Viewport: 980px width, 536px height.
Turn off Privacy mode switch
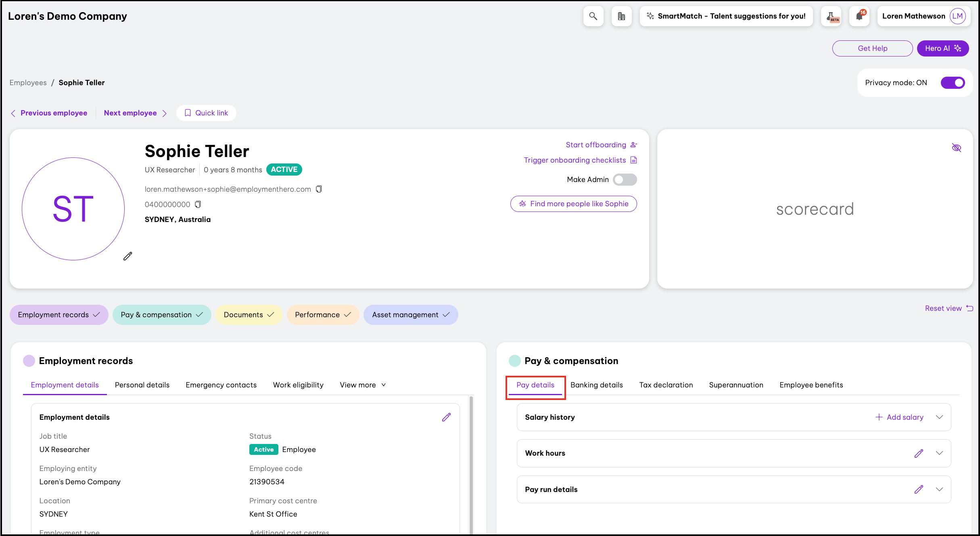click(953, 83)
